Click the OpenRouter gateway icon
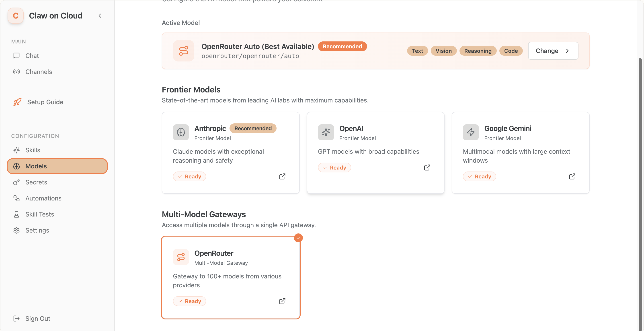Viewport: 644px width, 331px height. [181, 257]
